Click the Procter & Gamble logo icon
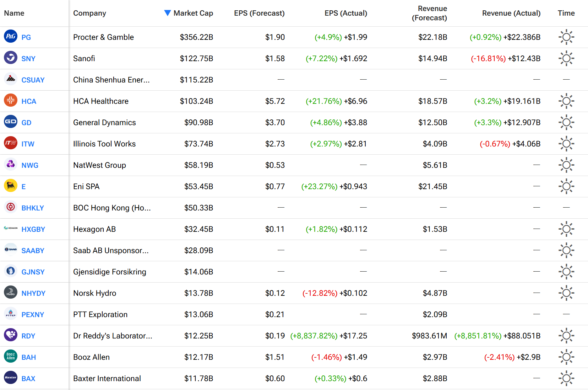The height and width of the screenshot is (390, 588). pos(11,36)
